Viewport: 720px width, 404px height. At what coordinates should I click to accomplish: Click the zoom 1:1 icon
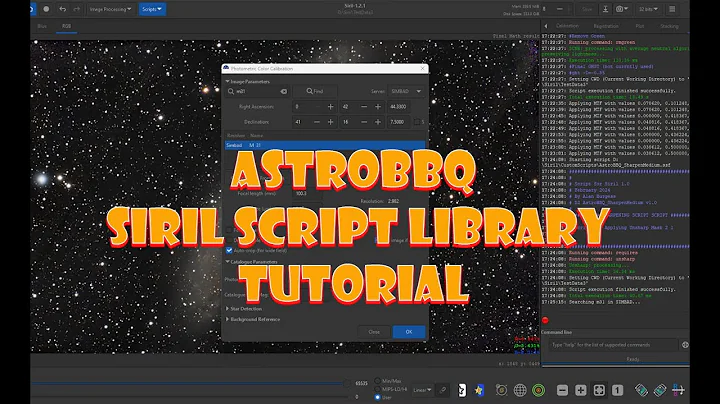(617, 390)
